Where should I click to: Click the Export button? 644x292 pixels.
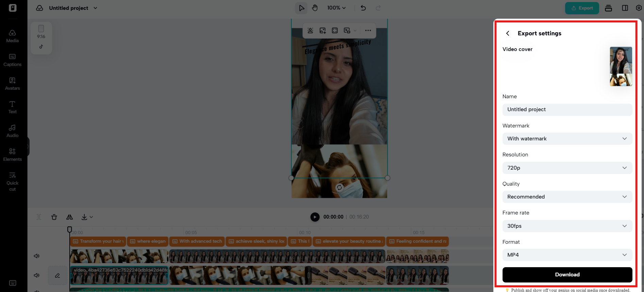582,8
